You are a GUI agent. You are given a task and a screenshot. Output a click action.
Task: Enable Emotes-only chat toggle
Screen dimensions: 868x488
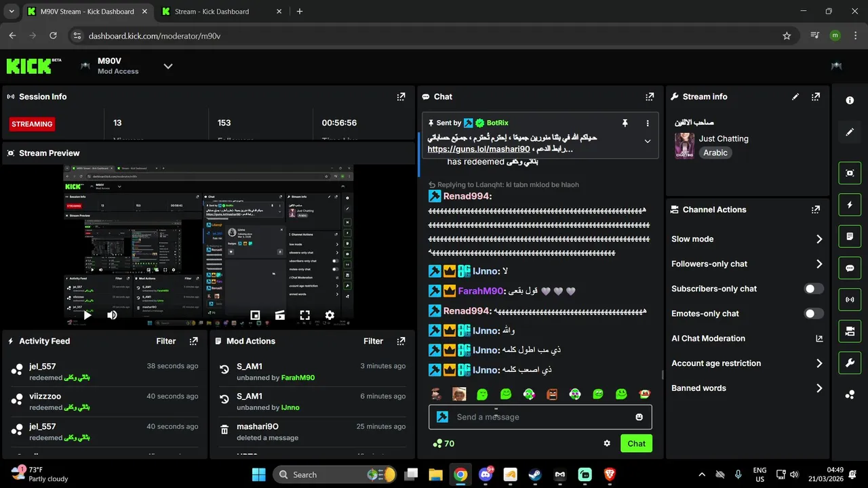coord(814,313)
